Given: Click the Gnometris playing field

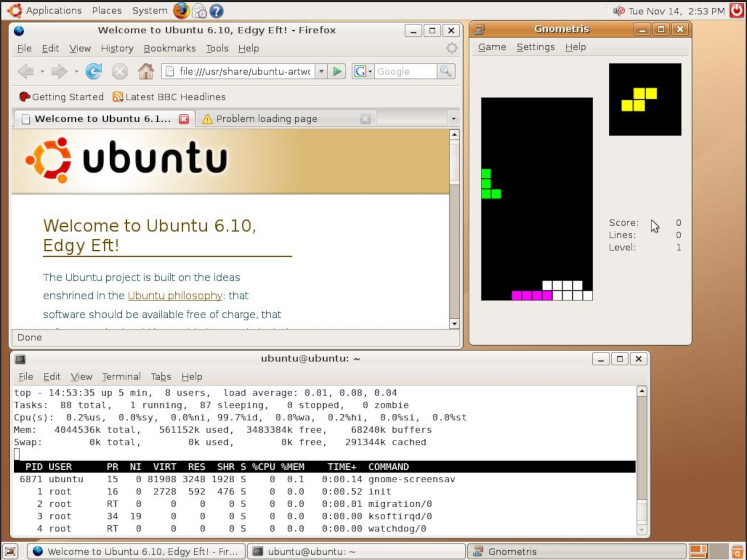Looking at the screenshot, I should pyautogui.click(x=537, y=199).
